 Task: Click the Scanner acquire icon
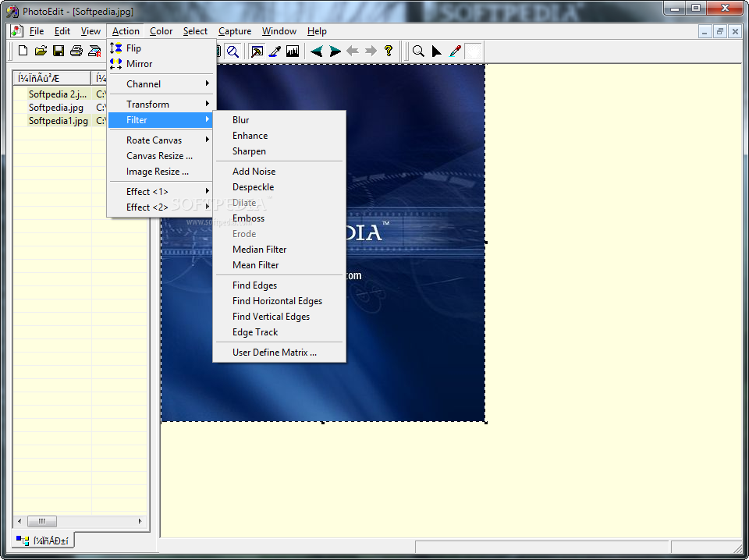click(94, 51)
